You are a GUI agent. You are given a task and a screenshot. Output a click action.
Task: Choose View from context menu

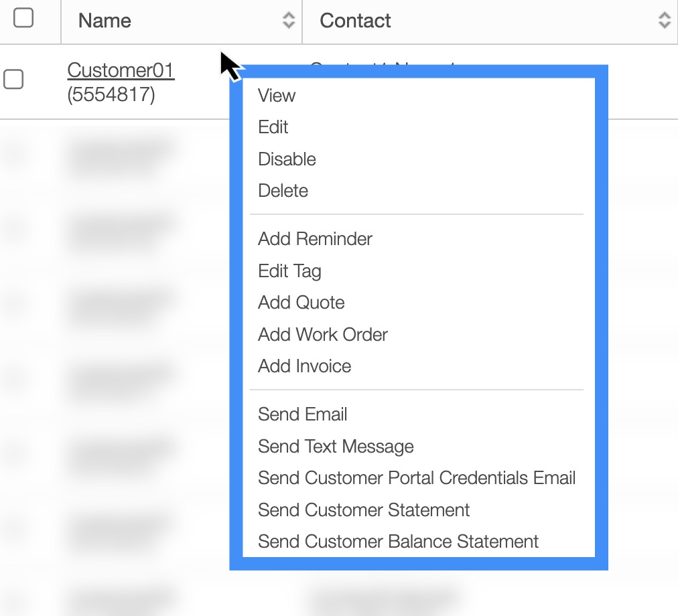pyautogui.click(x=277, y=96)
